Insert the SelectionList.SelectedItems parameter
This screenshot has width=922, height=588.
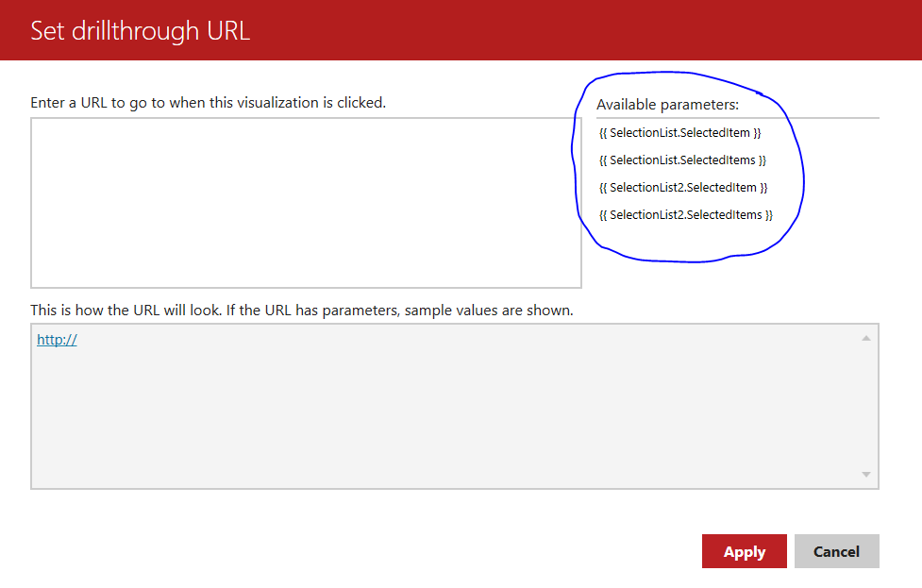682,160
